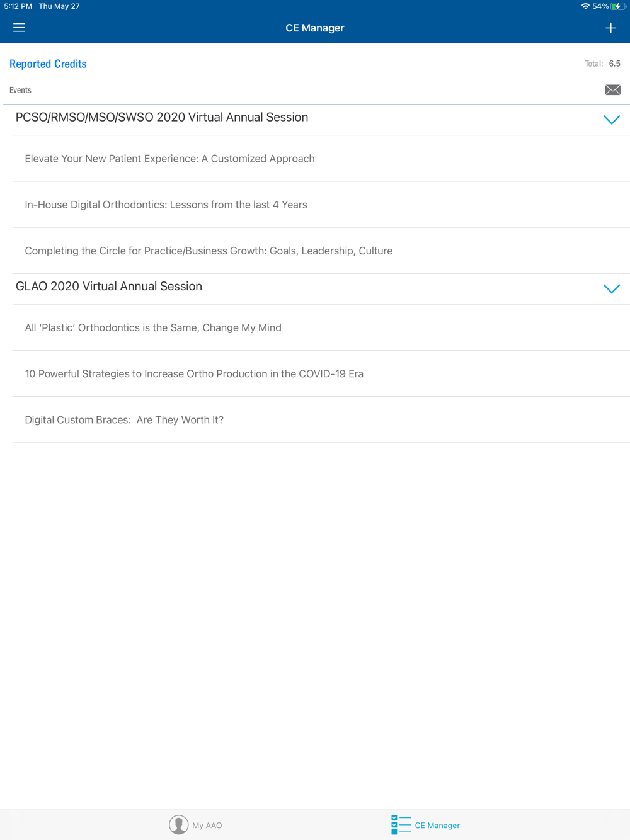
Task: Select Completing the Circle for Practice/Business Growth
Action: click(209, 251)
